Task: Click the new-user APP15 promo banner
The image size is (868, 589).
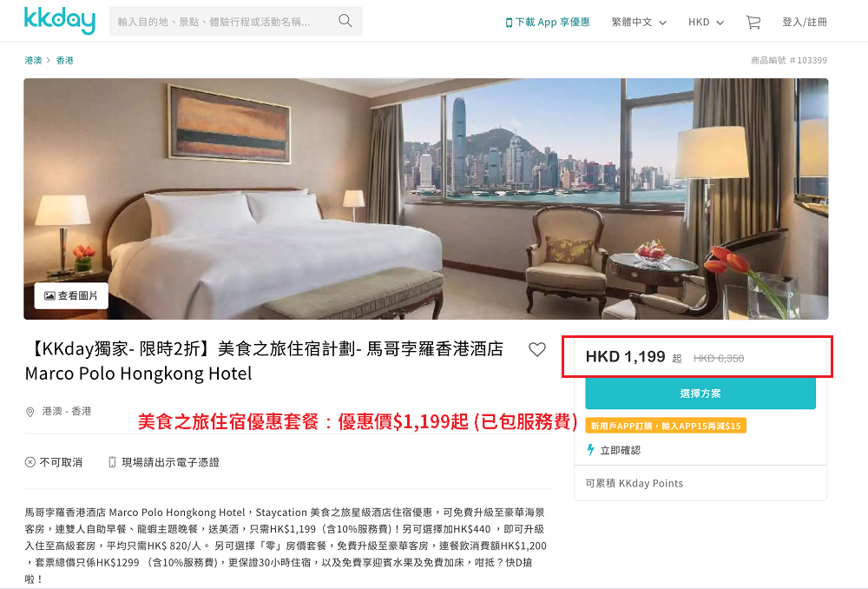Action: coord(666,426)
